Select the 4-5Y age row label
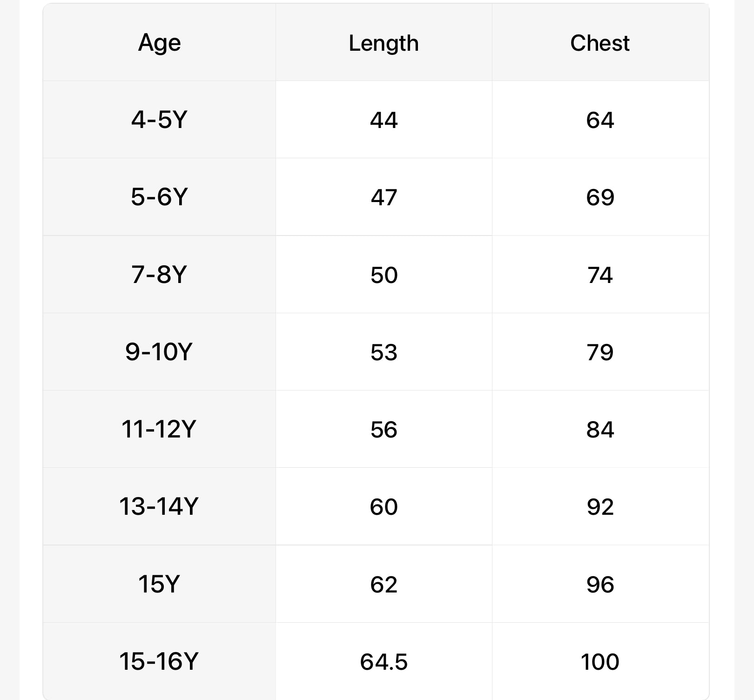The width and height of the screenshot is (754, 700). [x=159, y=120]
